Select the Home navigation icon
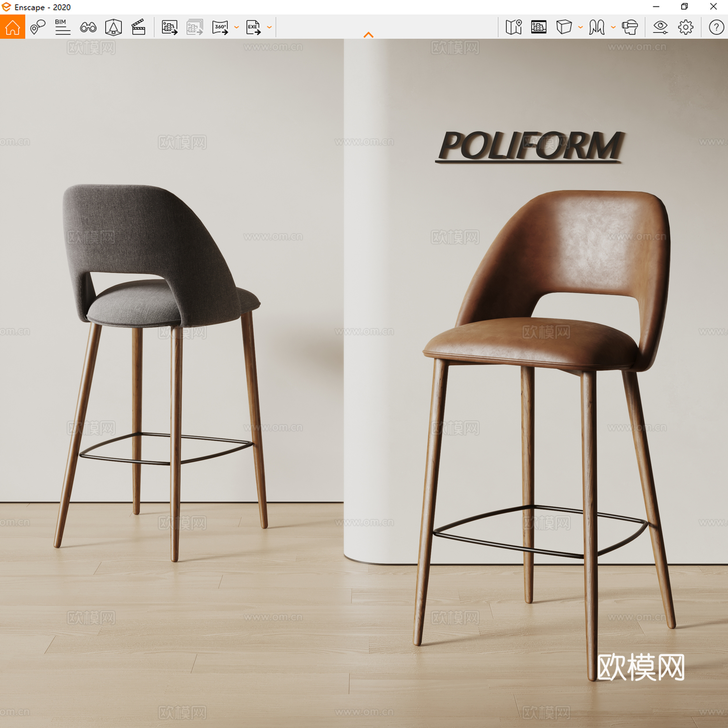Image resolution: width=728 pixels, height=728 pixels. 13,26
